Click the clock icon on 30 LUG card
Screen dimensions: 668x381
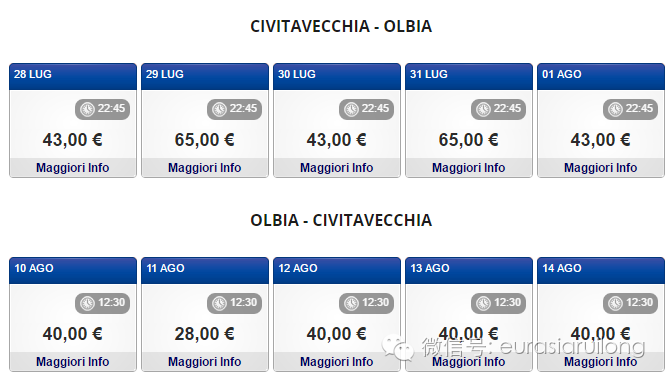[x=351, y=110]
